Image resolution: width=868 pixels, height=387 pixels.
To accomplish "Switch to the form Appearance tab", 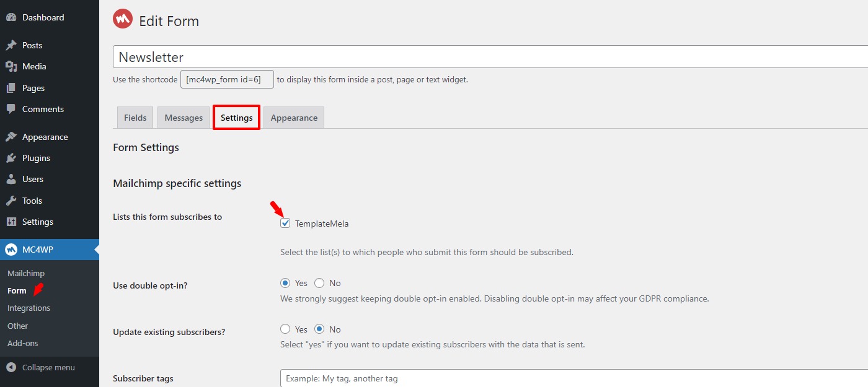I will [x=294, y=118].
